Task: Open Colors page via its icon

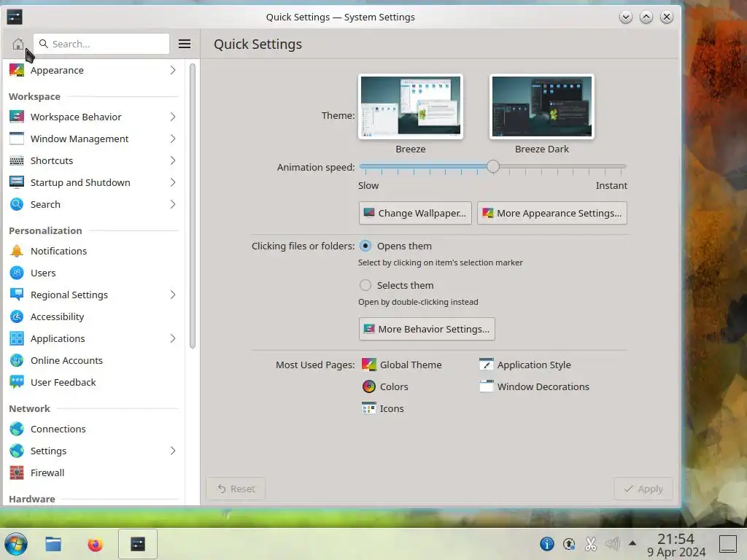Action: 368,386
